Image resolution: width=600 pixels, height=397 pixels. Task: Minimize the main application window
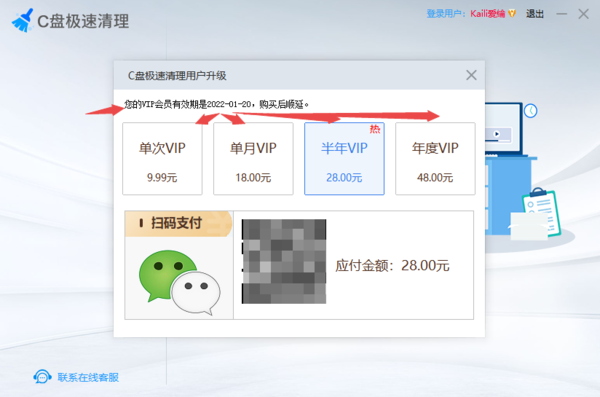point(561,14)
